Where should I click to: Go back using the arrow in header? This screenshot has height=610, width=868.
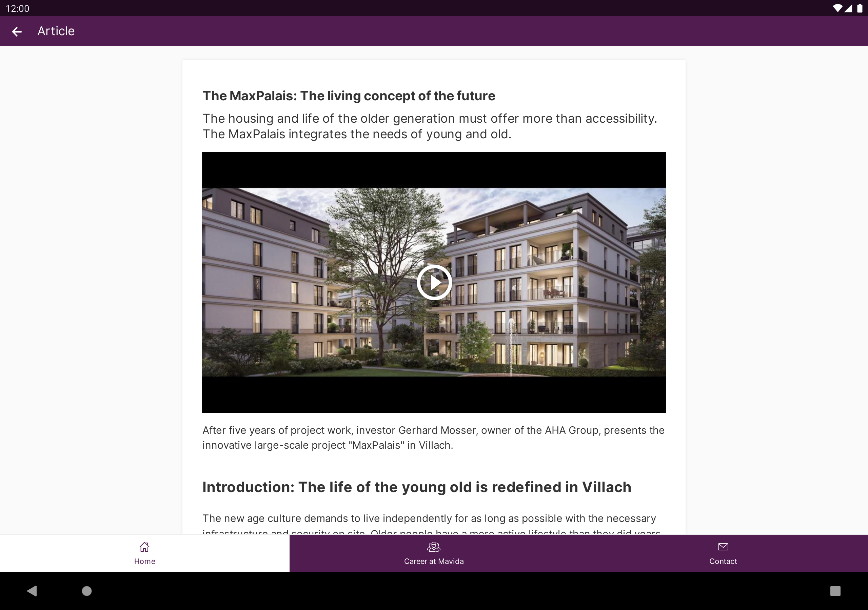pyautogui.click(x=17, y=32)
